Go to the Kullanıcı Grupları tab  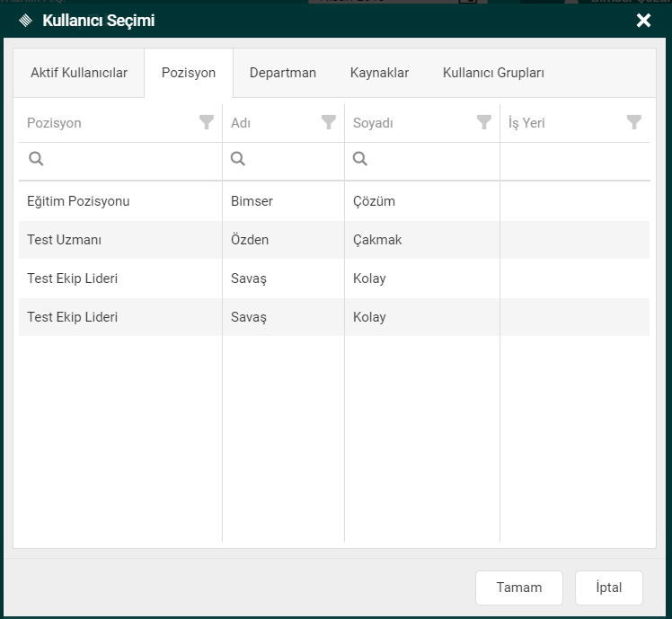point(493,73)
